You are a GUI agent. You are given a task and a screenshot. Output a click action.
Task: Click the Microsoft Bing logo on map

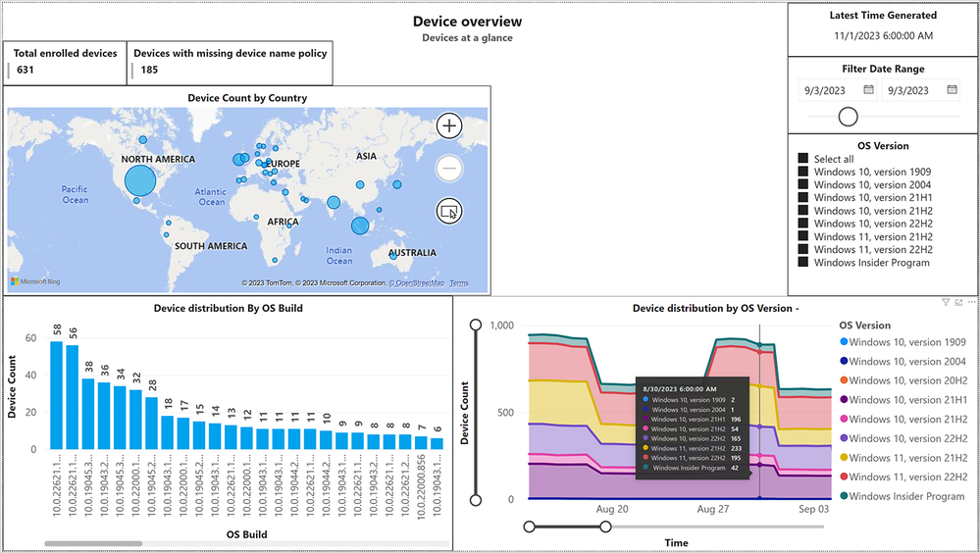35,281
